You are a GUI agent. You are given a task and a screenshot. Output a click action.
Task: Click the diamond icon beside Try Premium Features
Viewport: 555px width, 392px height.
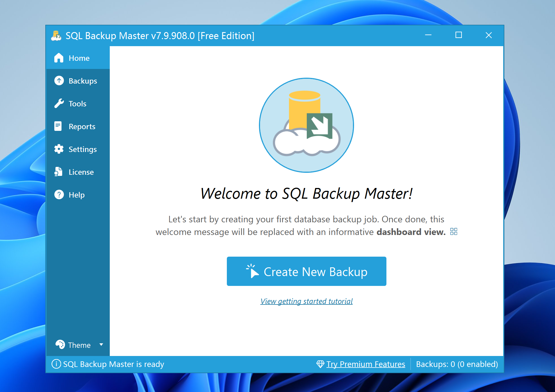click(x=320, y=364)
